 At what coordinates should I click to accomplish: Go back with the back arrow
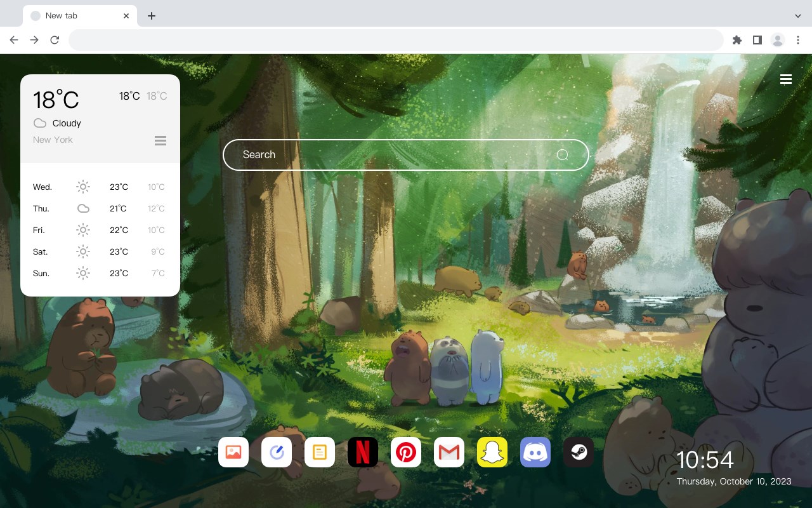tap(14, 40)
